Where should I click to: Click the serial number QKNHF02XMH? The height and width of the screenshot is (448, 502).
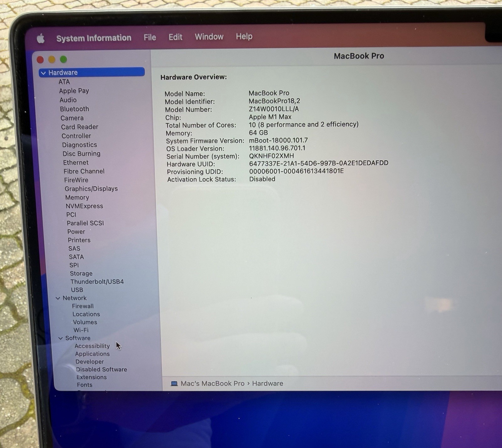coord(271,156)
